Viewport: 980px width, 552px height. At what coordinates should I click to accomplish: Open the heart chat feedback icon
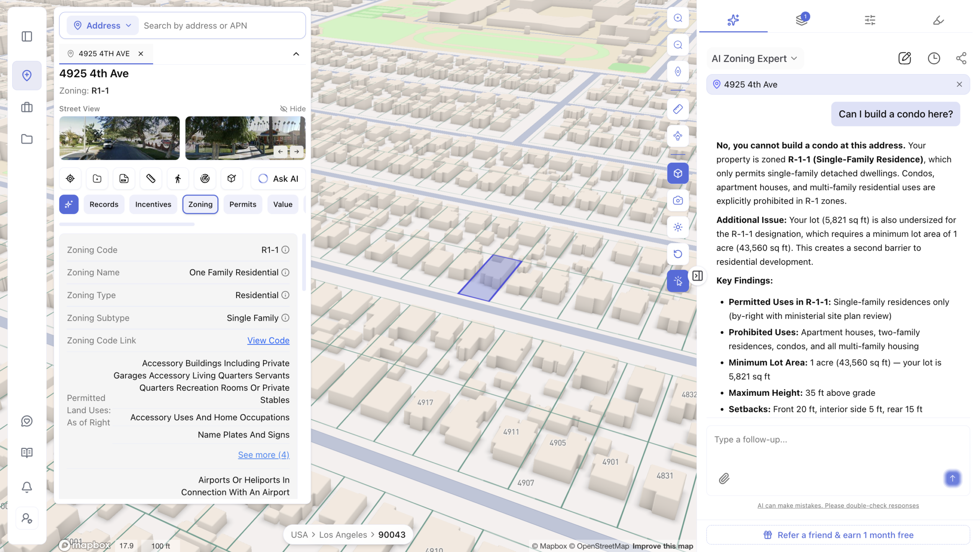tap(27, 421)
